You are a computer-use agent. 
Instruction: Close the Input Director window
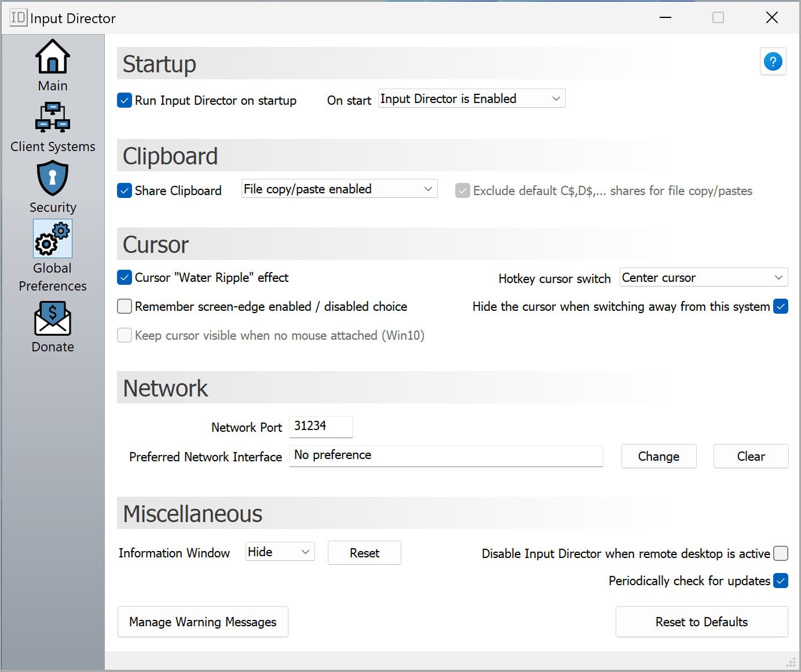click(771, 17)
